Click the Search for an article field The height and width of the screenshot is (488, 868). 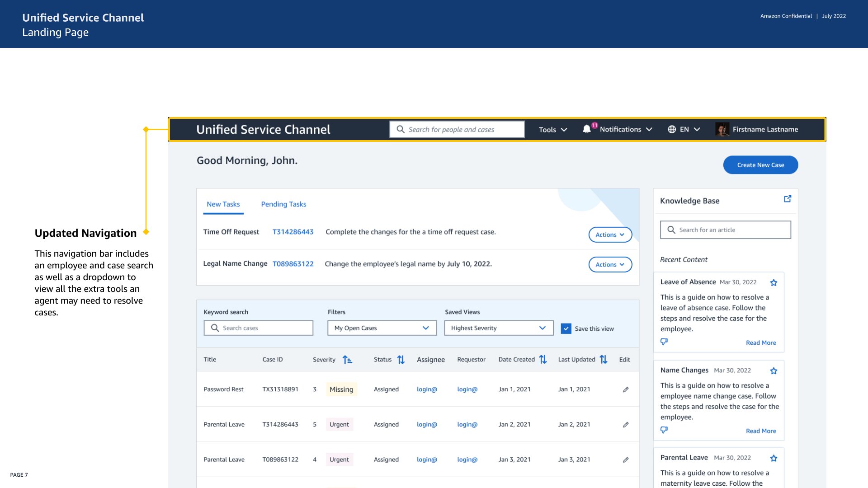[x=725, y=230]
